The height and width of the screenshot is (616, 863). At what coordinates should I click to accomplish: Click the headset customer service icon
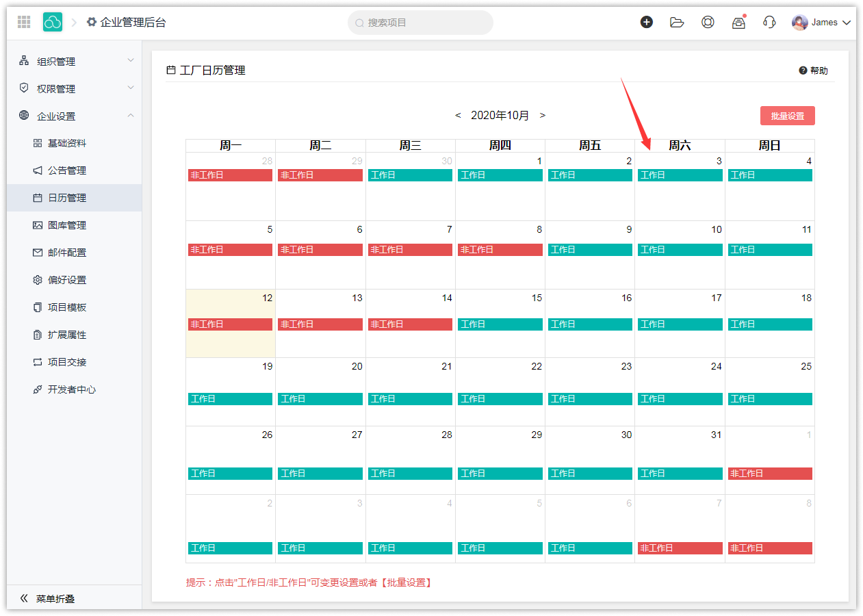[769, 22]
